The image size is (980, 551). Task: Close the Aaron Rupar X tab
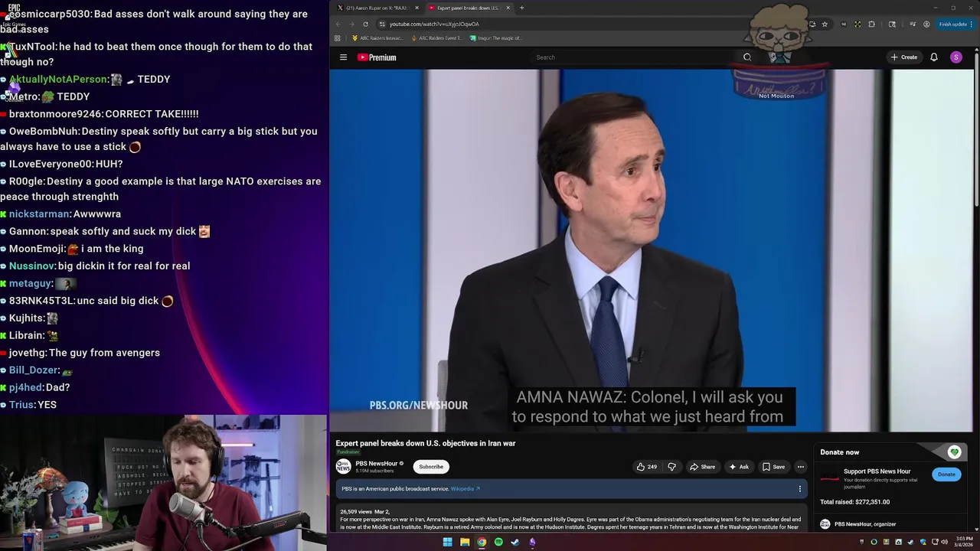tap(416, 8)
